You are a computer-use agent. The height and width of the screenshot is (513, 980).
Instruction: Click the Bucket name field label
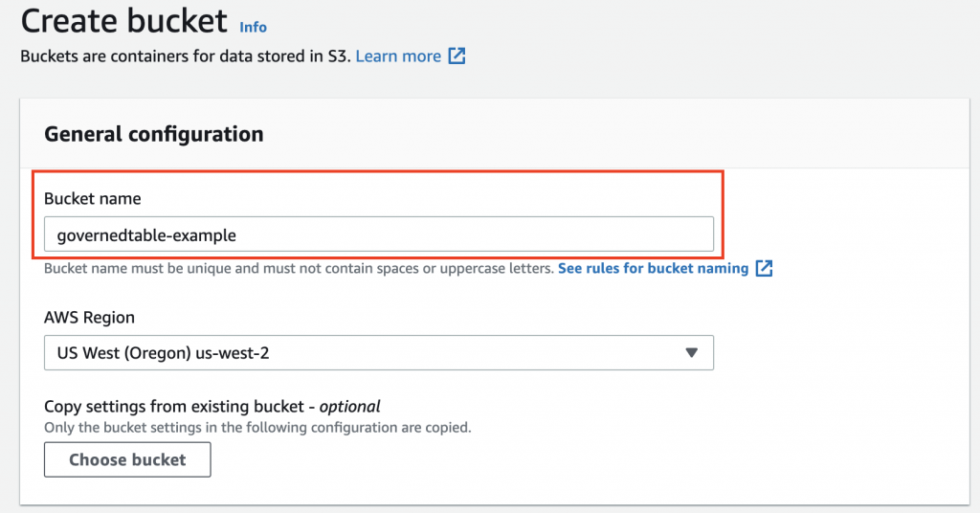tap(93, 199)
